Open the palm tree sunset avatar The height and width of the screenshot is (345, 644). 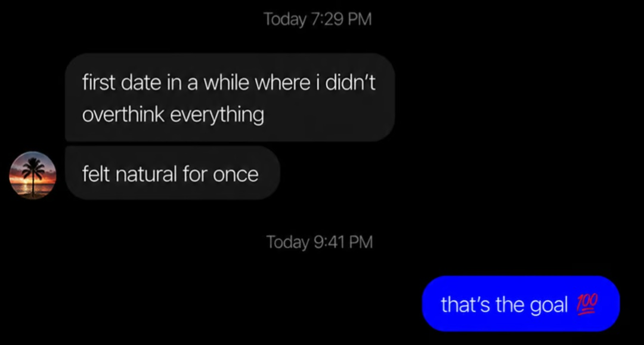click(33, 175)
